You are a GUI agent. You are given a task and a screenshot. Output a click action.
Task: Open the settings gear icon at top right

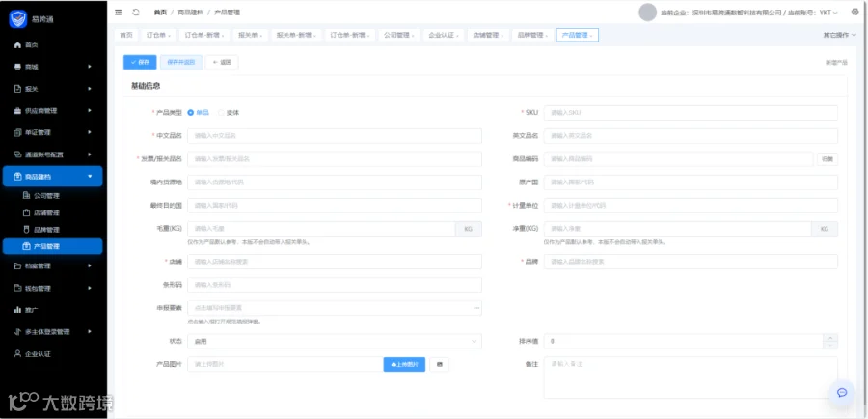pos(854,13)
